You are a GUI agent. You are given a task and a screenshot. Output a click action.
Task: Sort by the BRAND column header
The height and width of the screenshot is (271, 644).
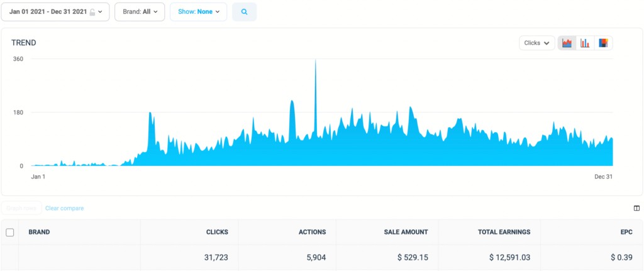click(39, 232)
